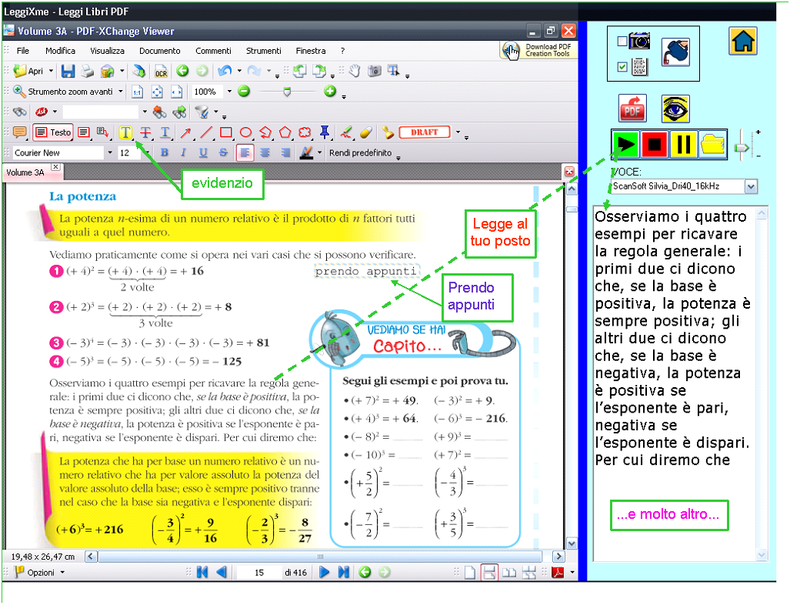Pause reading with yellow Pause button
The height and width of the screenshot is (612, 800).
point(684,144)
